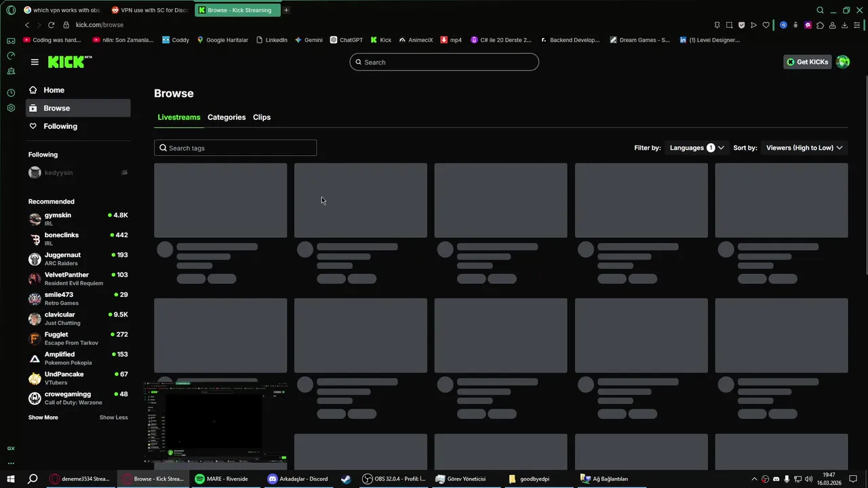868x488 pixels.
Task: Open clavicular Just Chatting channel
Action: point(78,319)
